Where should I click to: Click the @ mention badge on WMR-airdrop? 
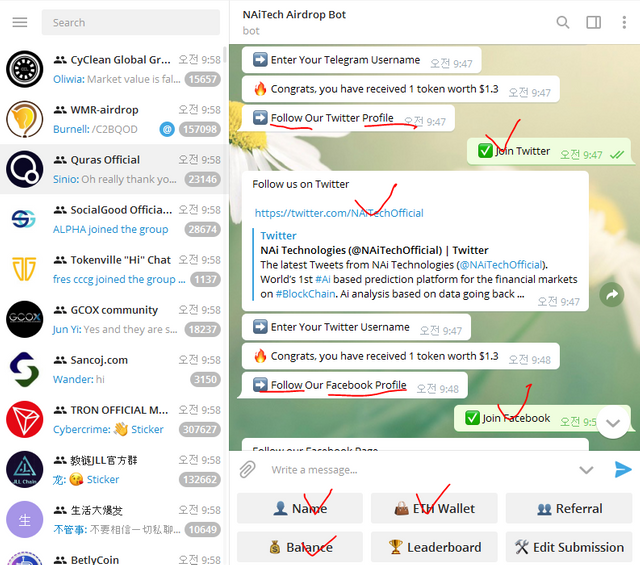(x=167, y=129)
